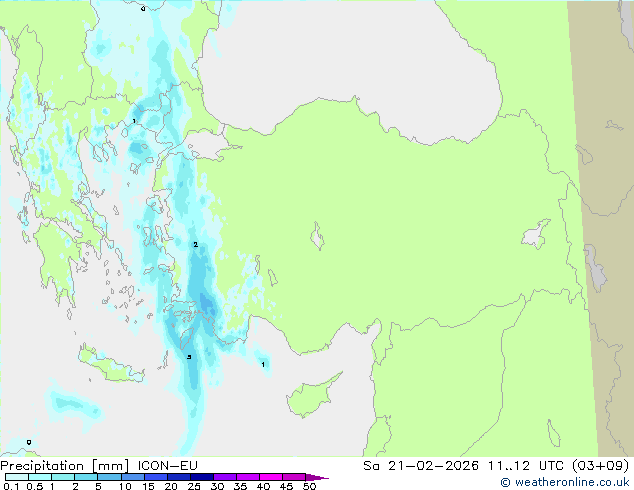
Task: Select the 45–50 mm legend color swatch
Action: (294, 477)
